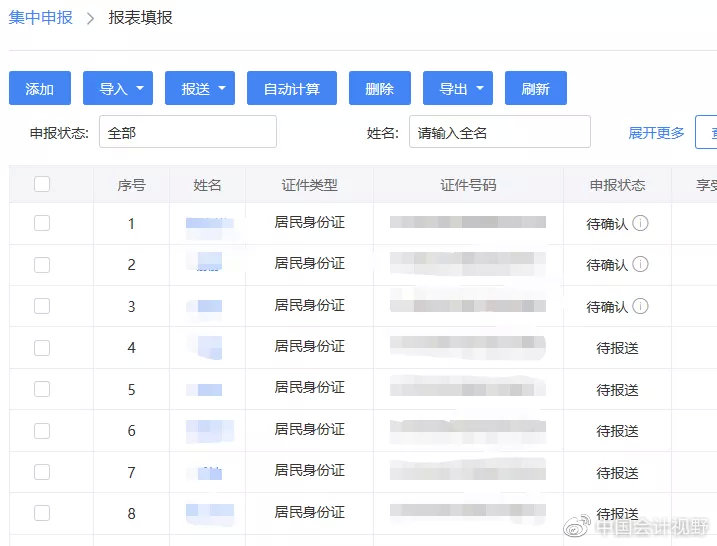Screen dimensions: 717x546
Task: Click 待报送 status in row 4
Action: coord(617,348)
